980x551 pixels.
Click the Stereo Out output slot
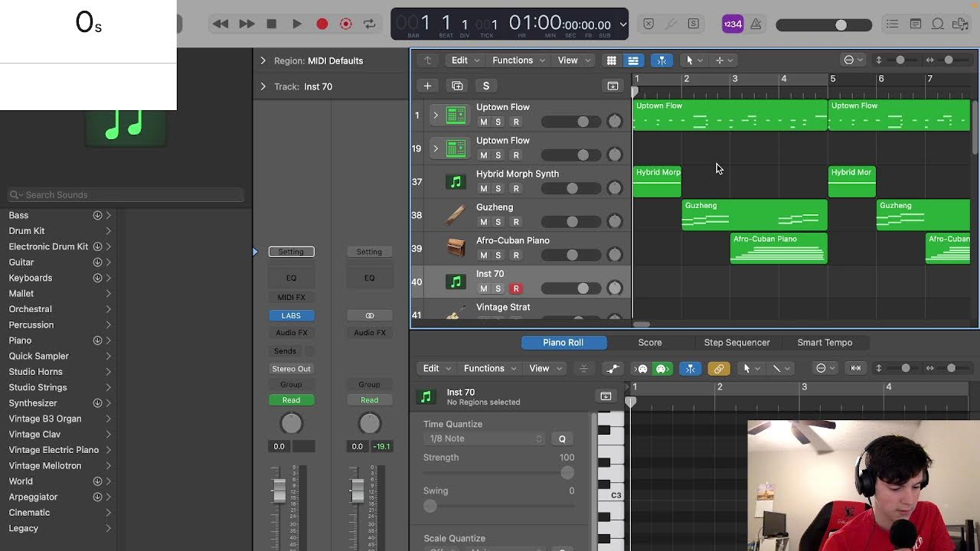click(291, 369)
